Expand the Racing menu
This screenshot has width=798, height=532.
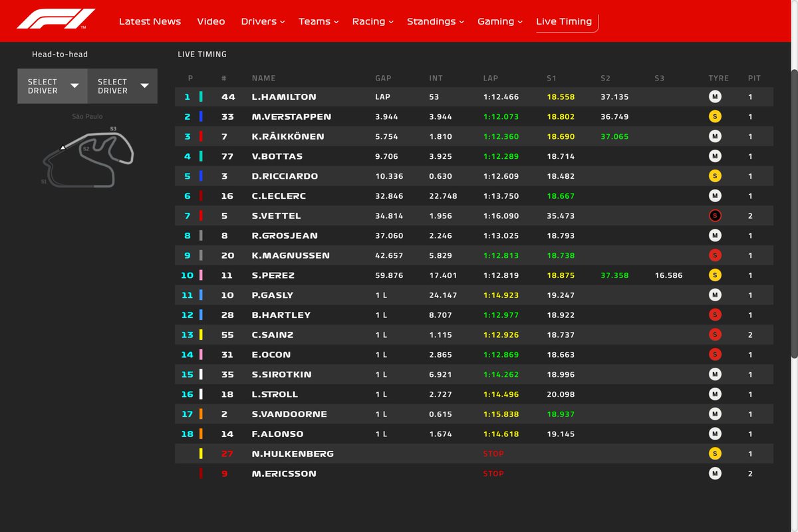[x=372, y=21]
